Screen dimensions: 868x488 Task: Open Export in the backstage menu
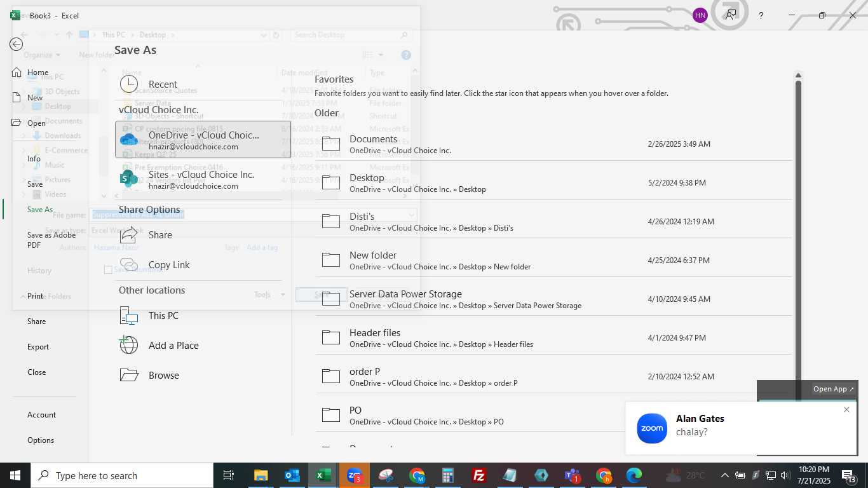38,346
